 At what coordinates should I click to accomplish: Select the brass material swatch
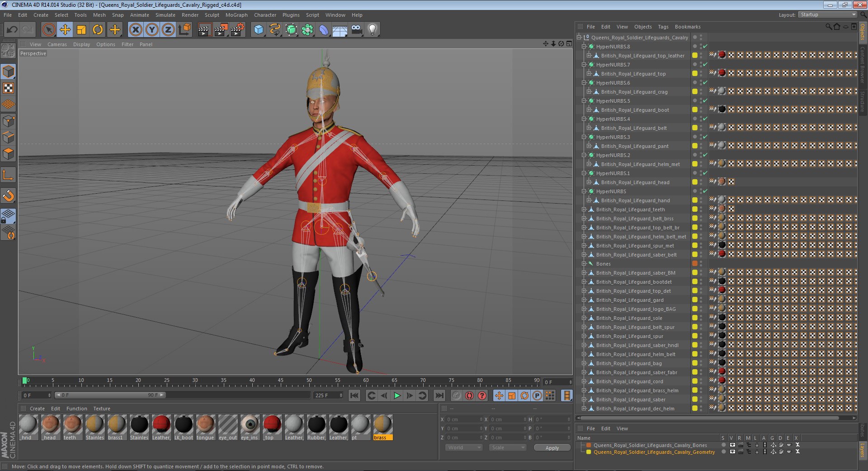point(383,427)
